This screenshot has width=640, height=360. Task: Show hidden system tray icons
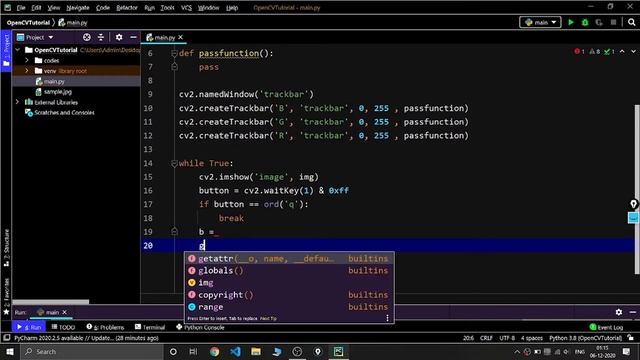517,351
